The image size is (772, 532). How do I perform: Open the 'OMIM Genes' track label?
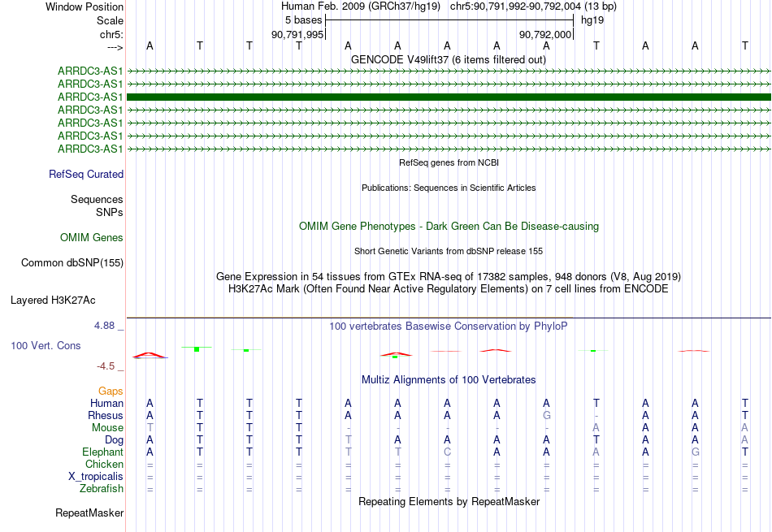coord(92,237)
